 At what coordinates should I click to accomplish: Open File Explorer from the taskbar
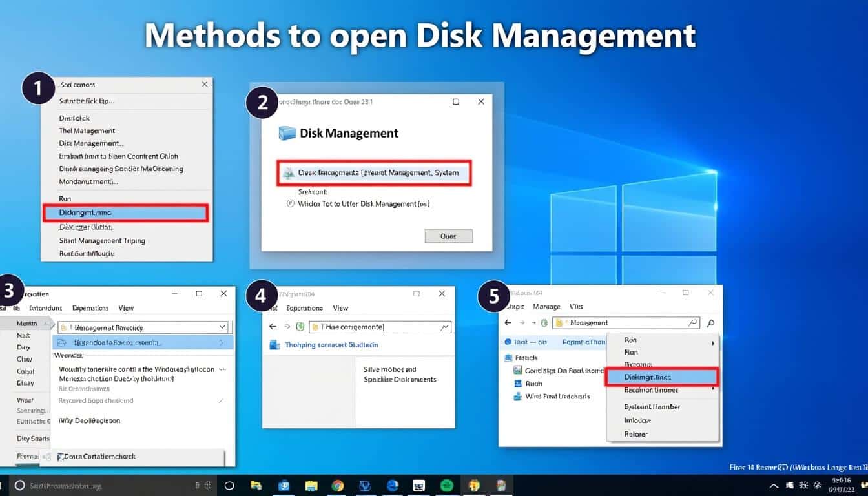coord(312,484)
